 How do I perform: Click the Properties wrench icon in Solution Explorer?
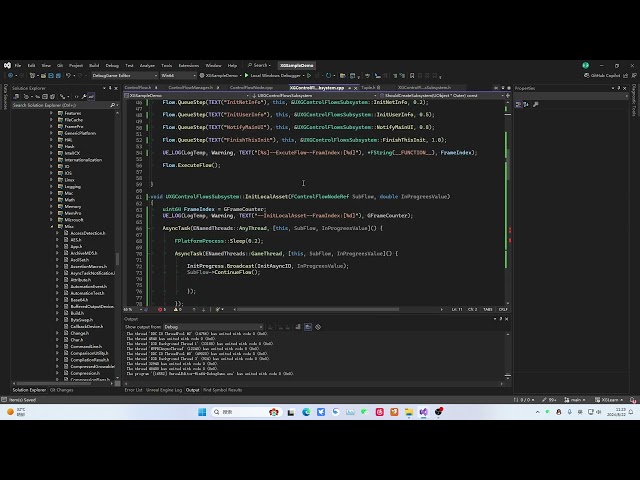pos(84,96)
